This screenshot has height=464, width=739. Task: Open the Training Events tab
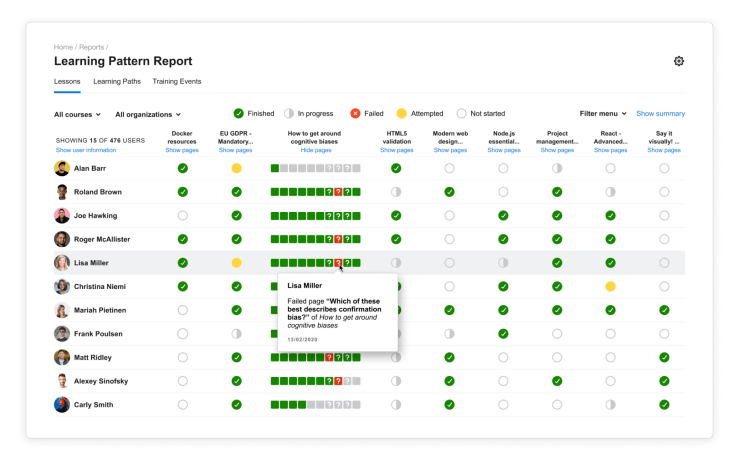coord(177,81)
